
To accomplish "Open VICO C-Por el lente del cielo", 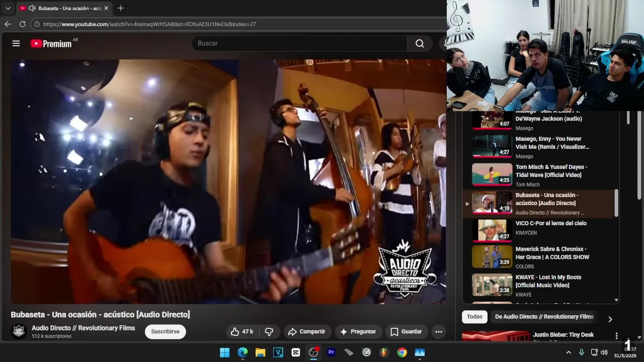I will point(551,223).
